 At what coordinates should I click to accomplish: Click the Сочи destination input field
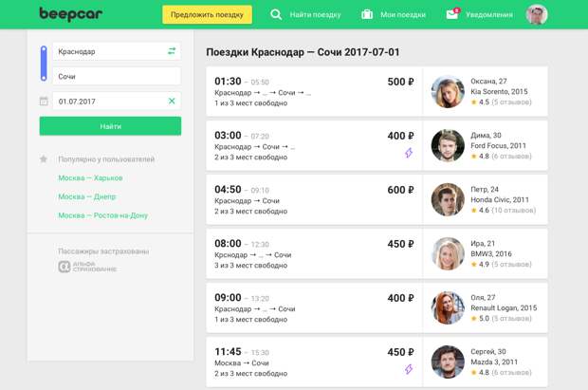117,76
